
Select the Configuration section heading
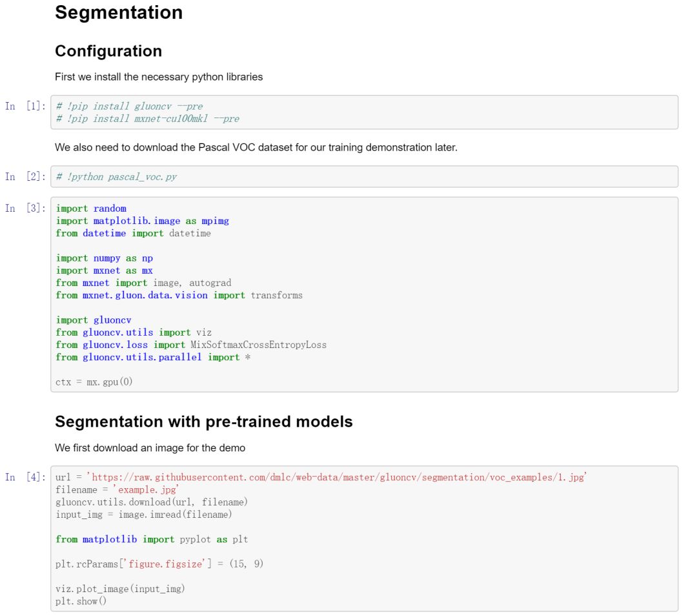click(108, 51)
